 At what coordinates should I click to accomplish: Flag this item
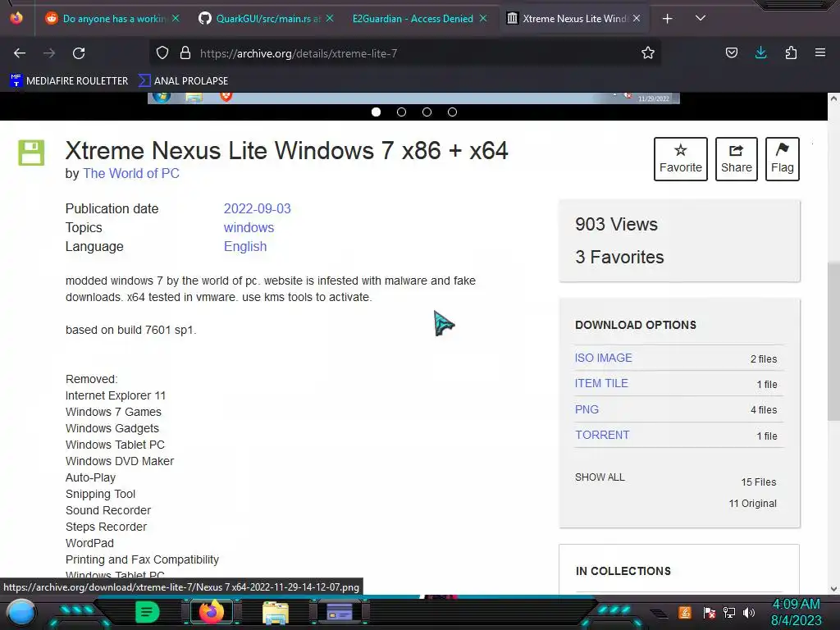point(782,159)
